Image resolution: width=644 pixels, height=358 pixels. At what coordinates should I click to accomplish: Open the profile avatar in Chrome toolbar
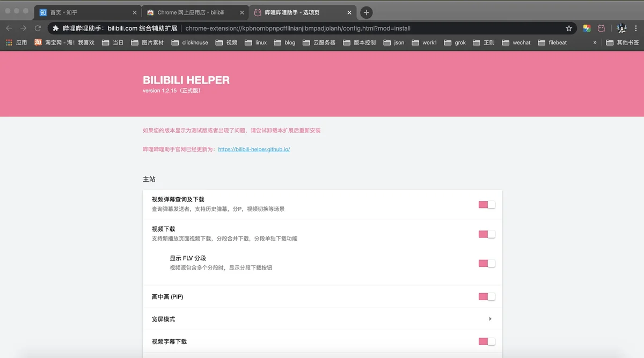coord(621,28)
